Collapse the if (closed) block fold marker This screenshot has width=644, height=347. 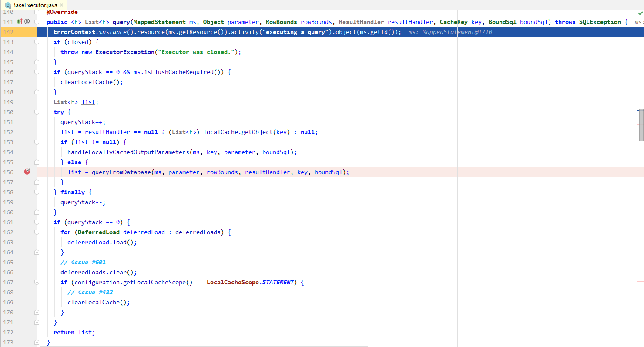(37, 42)
